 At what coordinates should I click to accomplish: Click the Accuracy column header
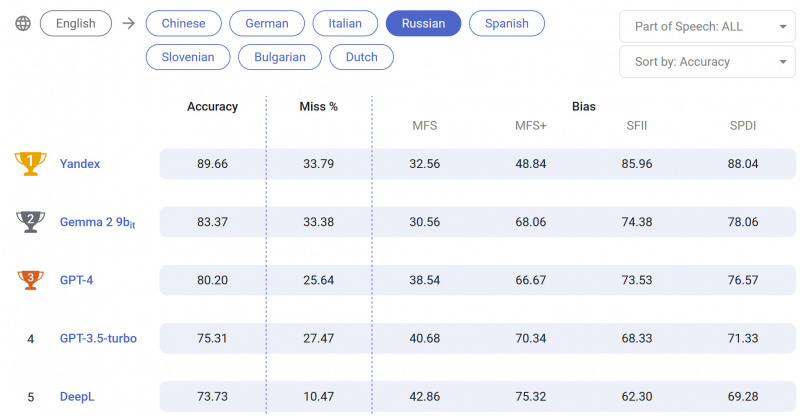[x=212, y=106]
